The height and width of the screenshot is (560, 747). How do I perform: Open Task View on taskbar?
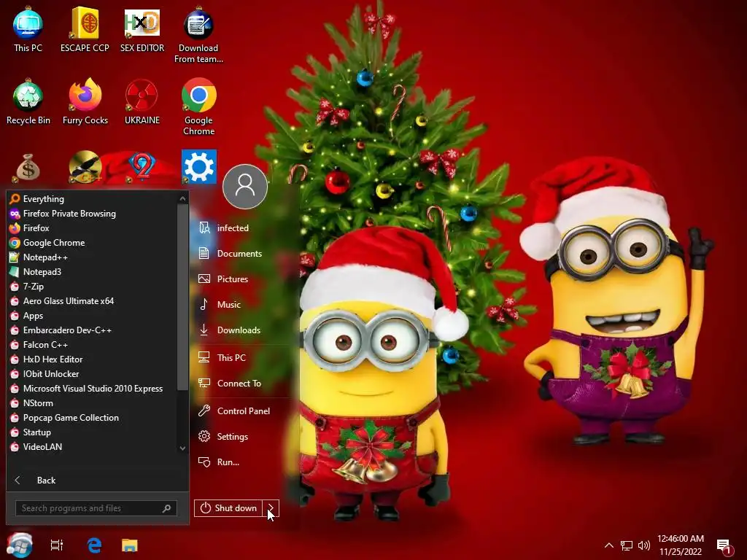[x=57, y=545]
